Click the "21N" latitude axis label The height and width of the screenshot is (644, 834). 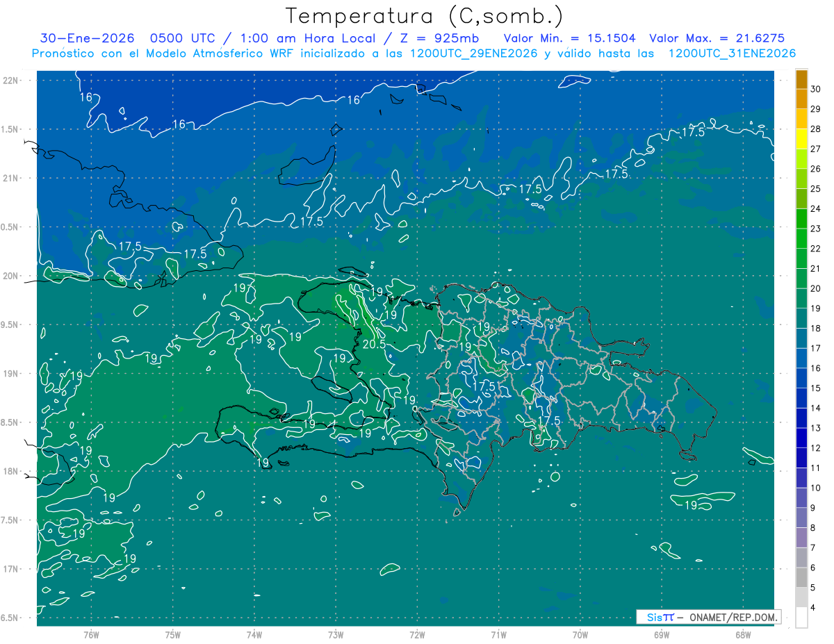11,178
